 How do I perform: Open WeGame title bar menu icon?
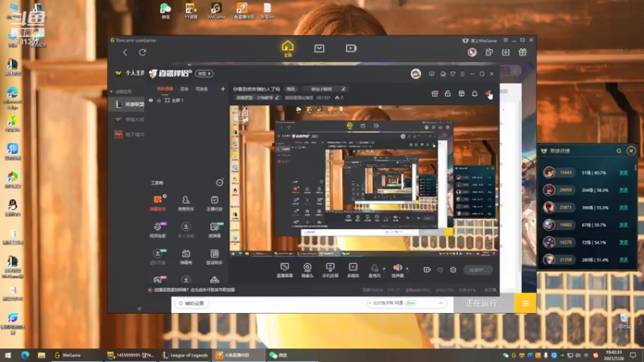point(506,40)
